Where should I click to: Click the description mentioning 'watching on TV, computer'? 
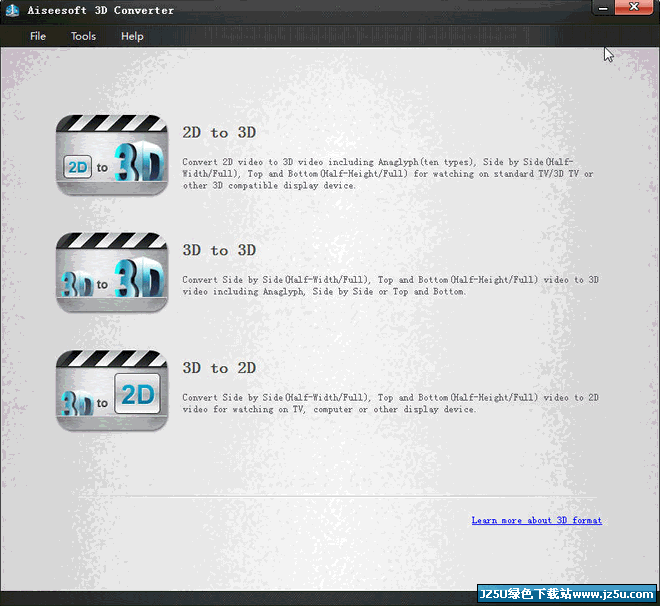pyautogui.click(x=390, y=404)
